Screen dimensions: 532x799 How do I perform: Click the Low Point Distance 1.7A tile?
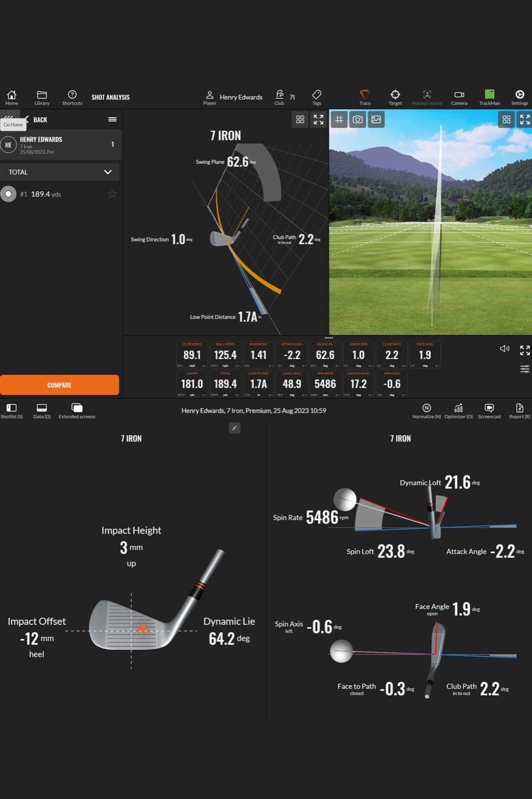(258, 384)
